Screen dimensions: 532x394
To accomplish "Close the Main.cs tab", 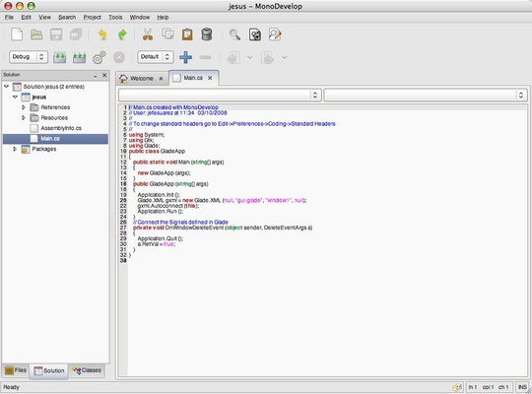I will (210, 78).
